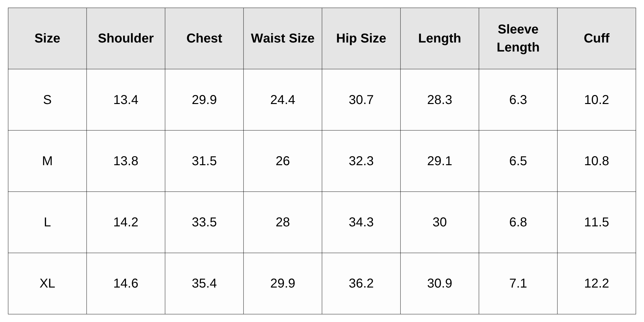Click the Chest column header
Viewport: 644px width, 322px height.
204,38
